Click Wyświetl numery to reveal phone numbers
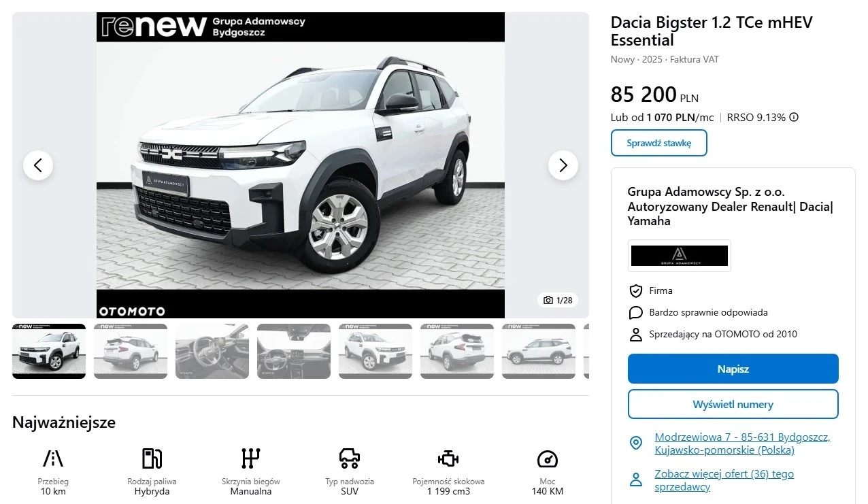The height and width of the screenshot is (504, 868). point(733,404)
